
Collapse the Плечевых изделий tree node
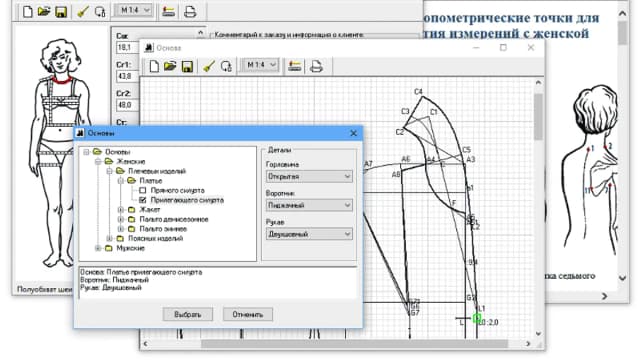(109, 171)
